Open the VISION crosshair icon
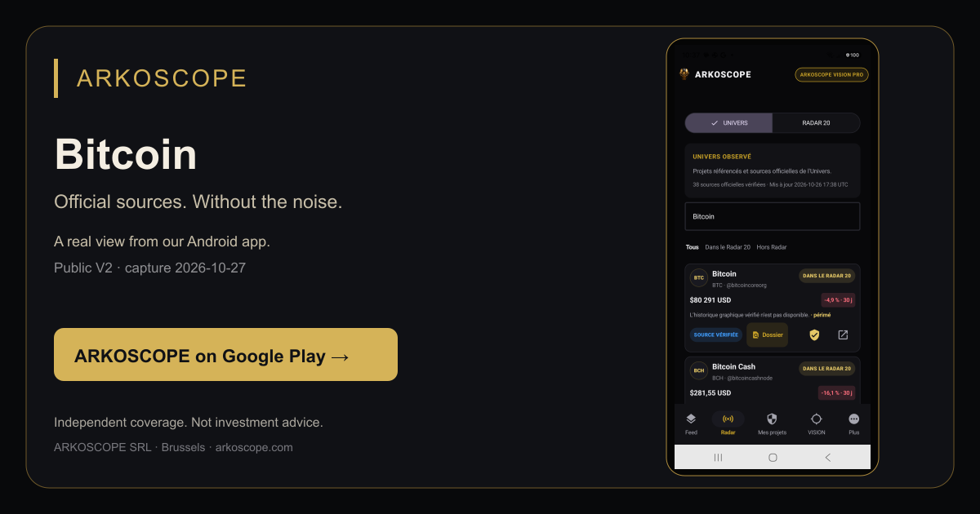The image size is (980, 514). coord(817,419)
